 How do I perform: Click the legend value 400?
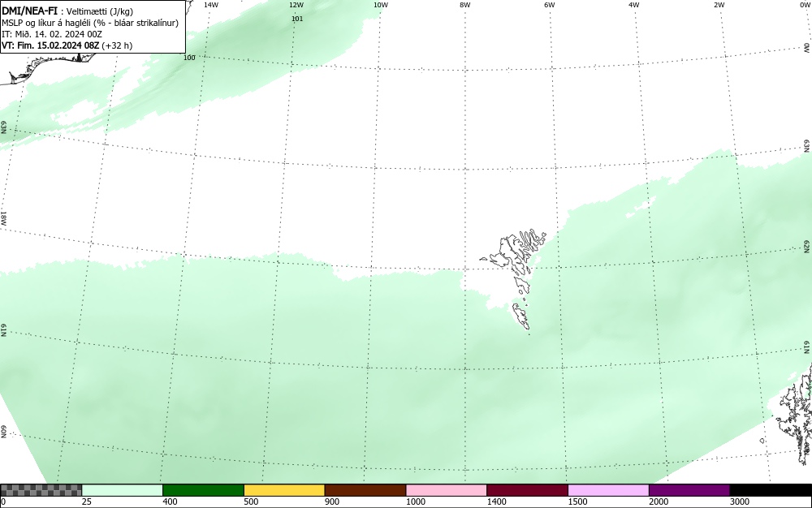click(170, 502)
